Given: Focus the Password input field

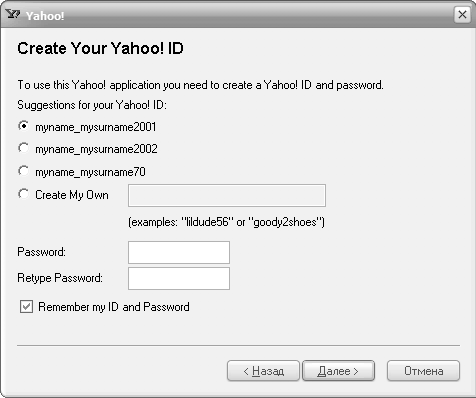Looking at the screenshot, I should point(179,252).
